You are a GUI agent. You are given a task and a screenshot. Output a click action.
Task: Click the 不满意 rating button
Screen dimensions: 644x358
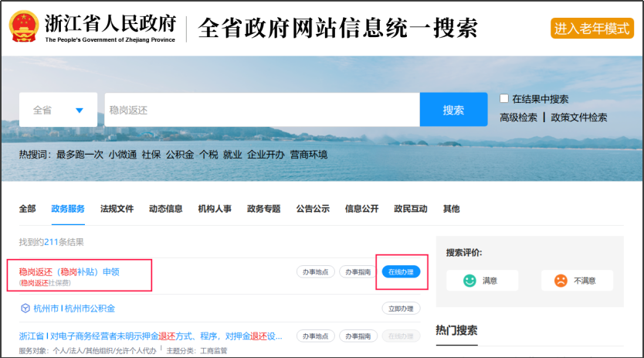pos(577,281)
